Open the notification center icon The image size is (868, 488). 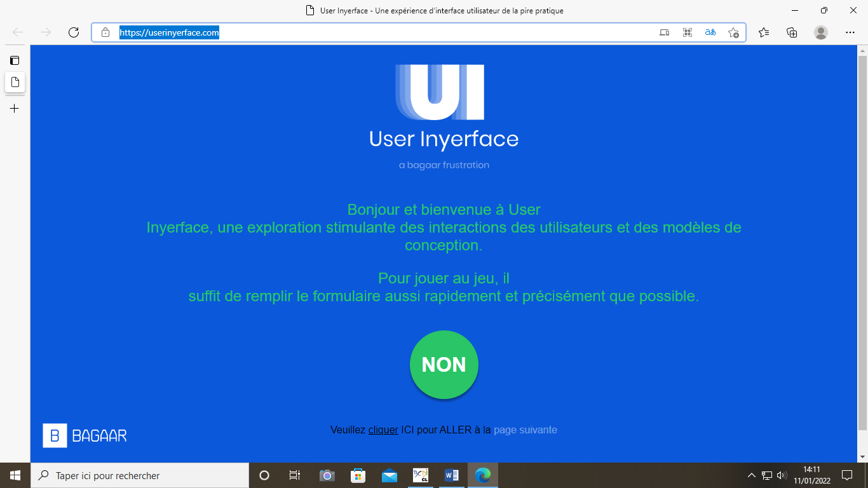coord(847,475)
